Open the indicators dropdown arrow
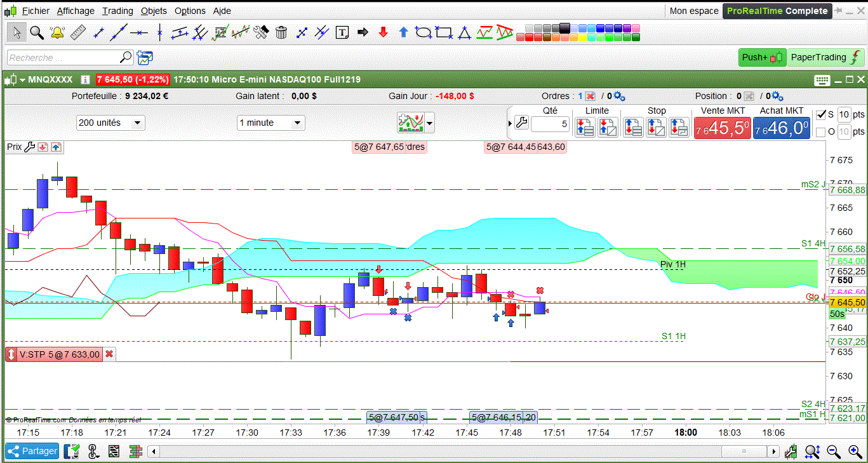This screenshot has height=463, width=868. (x=431, y=123)
